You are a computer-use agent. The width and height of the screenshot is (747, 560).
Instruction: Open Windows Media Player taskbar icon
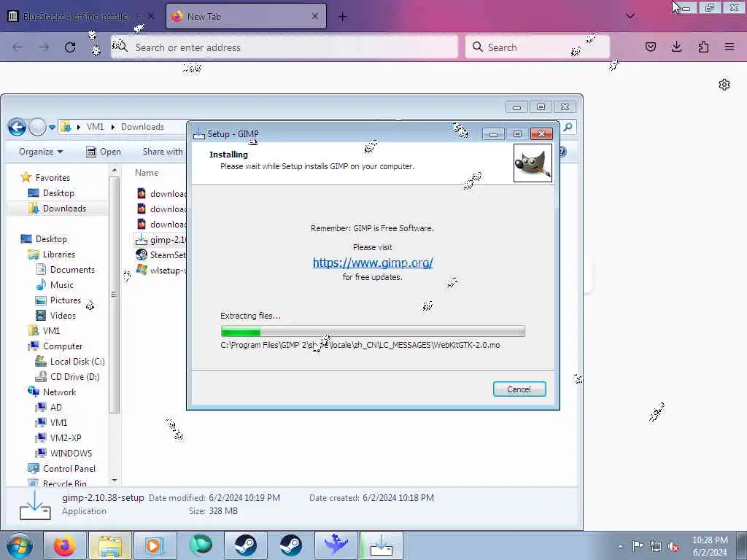coord(155,545)
